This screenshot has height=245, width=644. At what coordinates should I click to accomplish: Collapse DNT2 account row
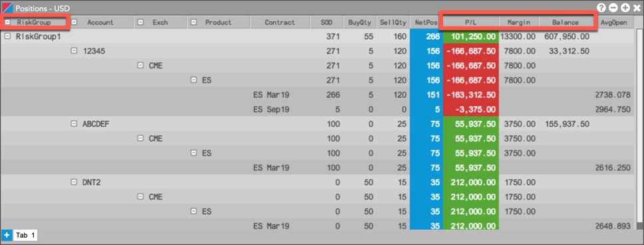[x=74, y=183]
